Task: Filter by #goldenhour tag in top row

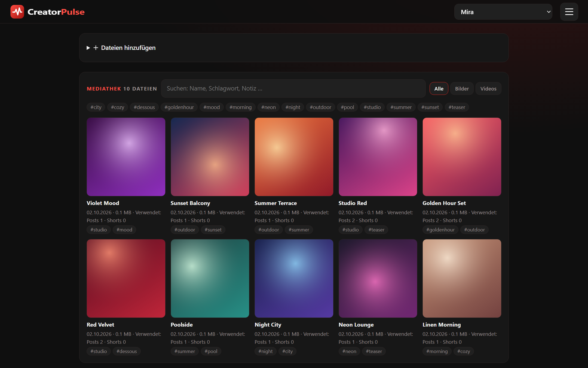Action: [179, 107]
